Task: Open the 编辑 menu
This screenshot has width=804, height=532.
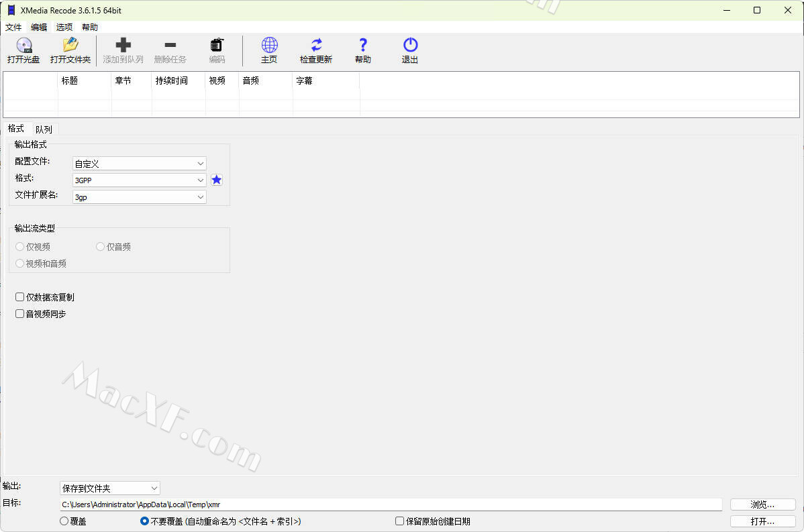Action: 39,27
